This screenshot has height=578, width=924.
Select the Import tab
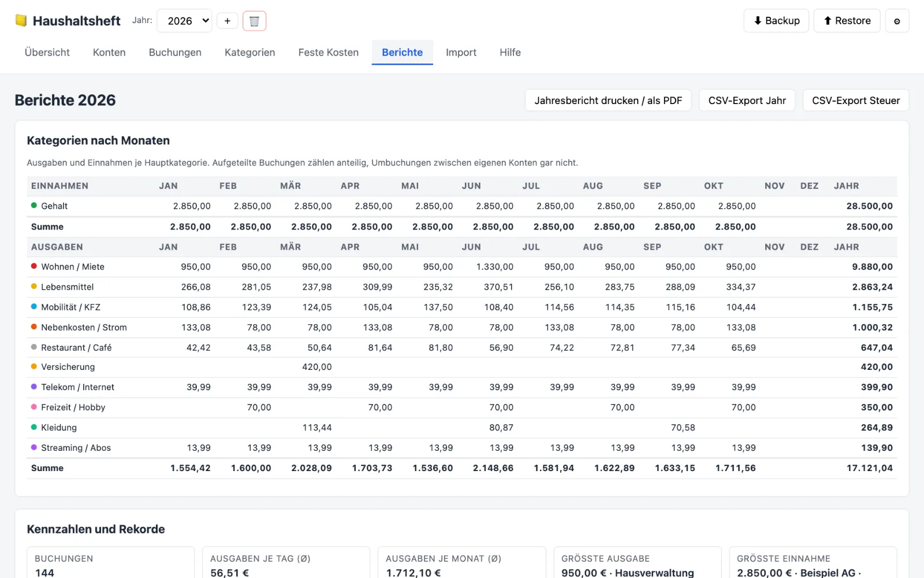[x=461, y=53]
